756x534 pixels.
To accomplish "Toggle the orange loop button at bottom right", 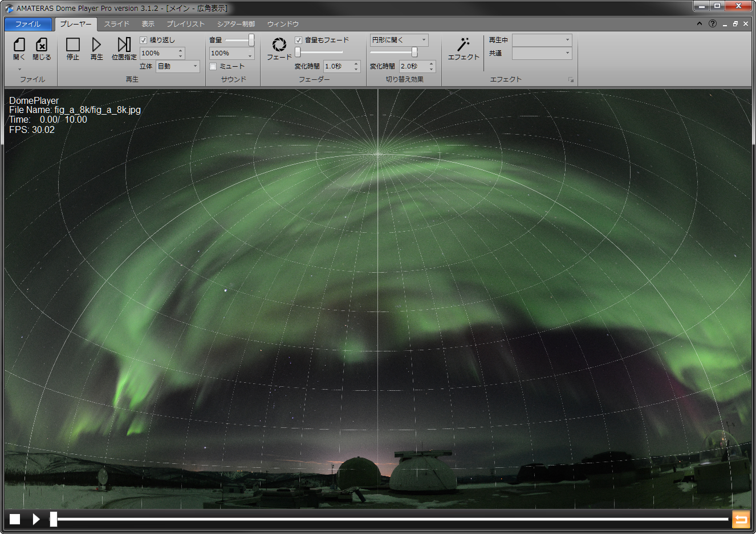I will (741, 519).
